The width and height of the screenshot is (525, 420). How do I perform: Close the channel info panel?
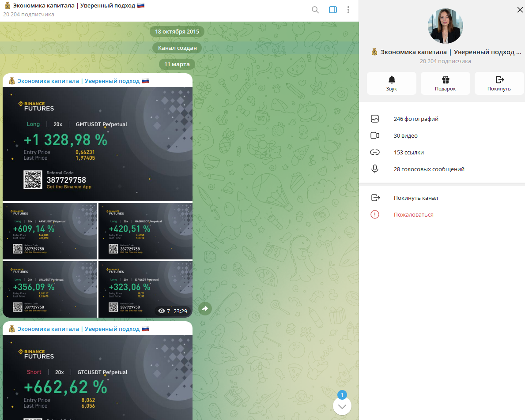tap(520, 10)
